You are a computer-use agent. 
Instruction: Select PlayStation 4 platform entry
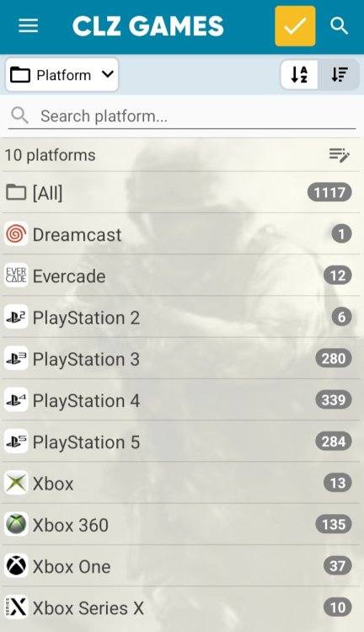[x=181, y=399]
